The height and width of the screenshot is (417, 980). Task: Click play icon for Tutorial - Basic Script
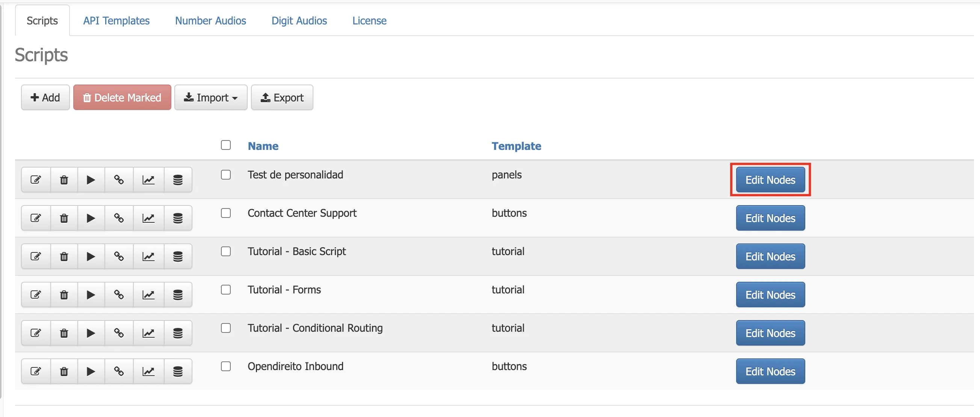pos(91,257)
